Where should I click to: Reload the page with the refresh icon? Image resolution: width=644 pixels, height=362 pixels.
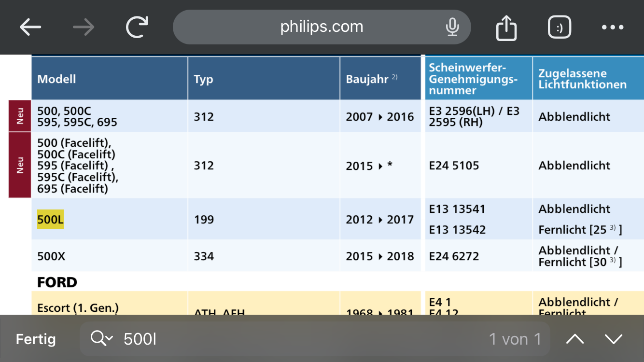tap(137, 28)
